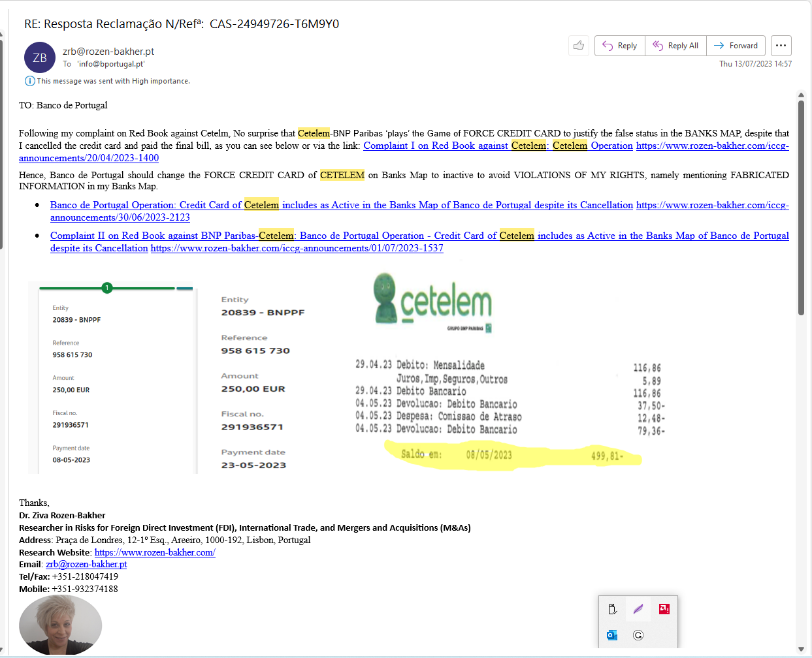Click the purple feather tray icon
Viewport: 812px width, 658px height.
pos(638,609)
